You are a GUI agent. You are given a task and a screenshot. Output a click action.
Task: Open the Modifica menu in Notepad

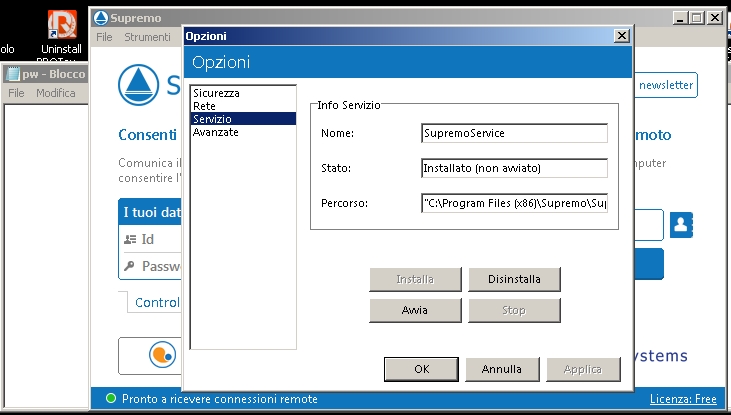pos(56,93)
